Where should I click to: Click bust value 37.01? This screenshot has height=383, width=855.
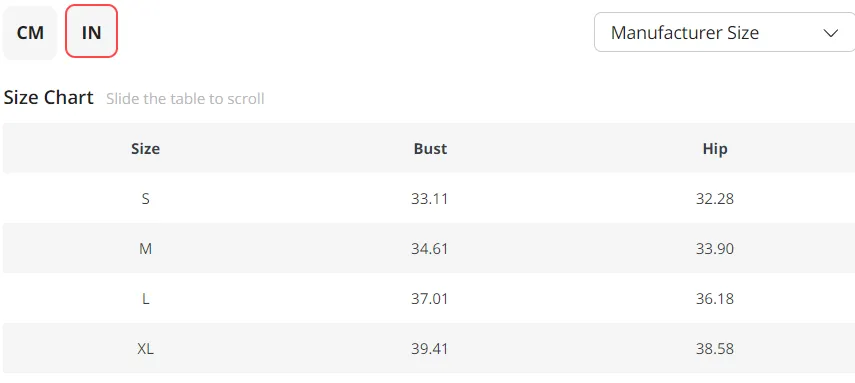430,299
